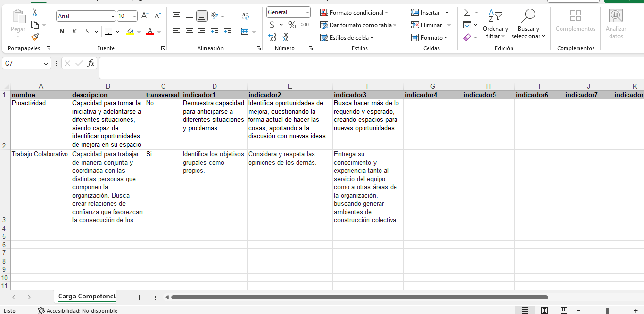Toggle bold formatting (N)
The image size is (644, 314).
(62, 32)
